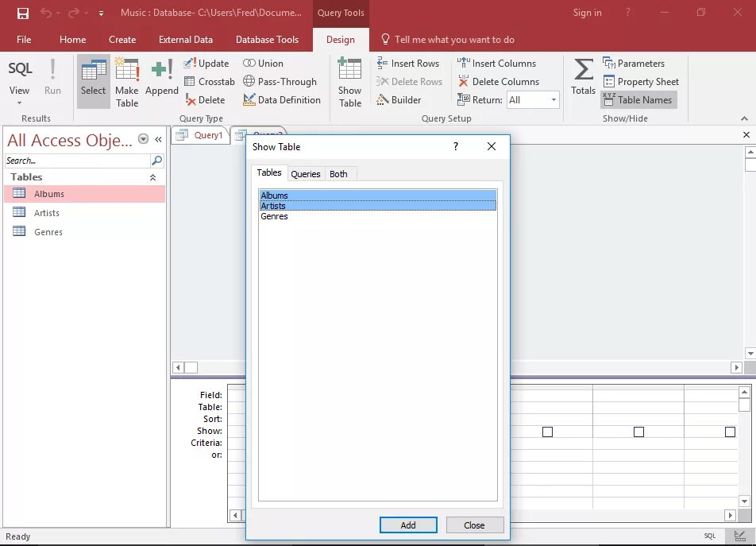The width and height of the screenshot is (756, 546).
Task: Open the Query1 document tab
Action: (x=202, y=135)
